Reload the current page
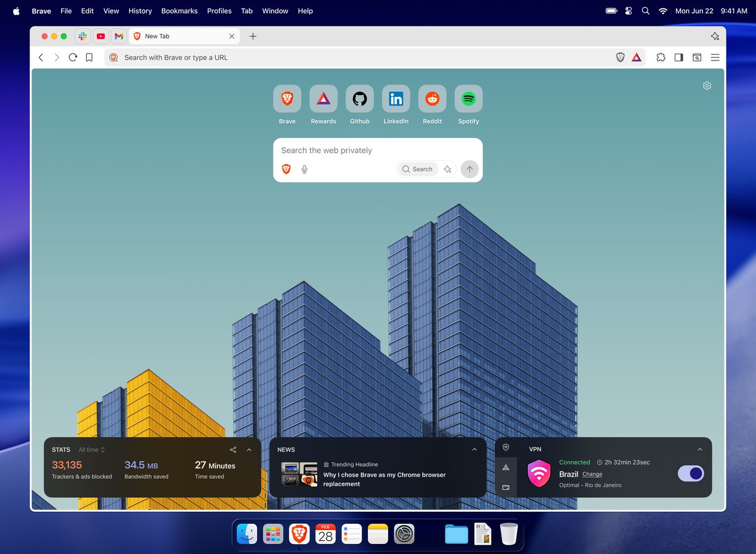The height and width of the screenshot is (554, 756). click(73, 57)
